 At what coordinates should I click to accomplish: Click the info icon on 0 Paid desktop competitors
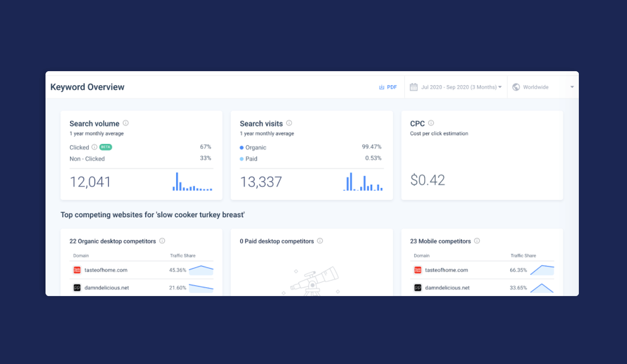coord(320,241)
